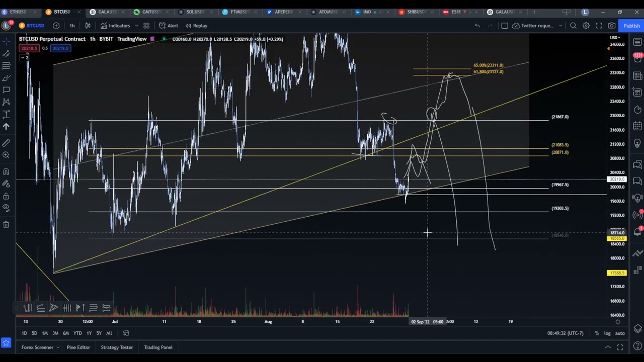Select the All date range

click(x=109, y=333)
